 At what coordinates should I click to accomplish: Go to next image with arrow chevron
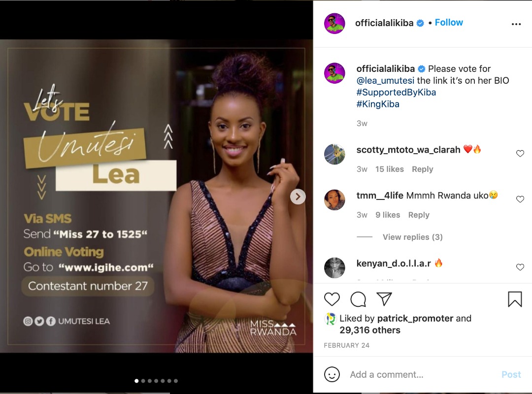pyautogui.click(x=298, y=197)
